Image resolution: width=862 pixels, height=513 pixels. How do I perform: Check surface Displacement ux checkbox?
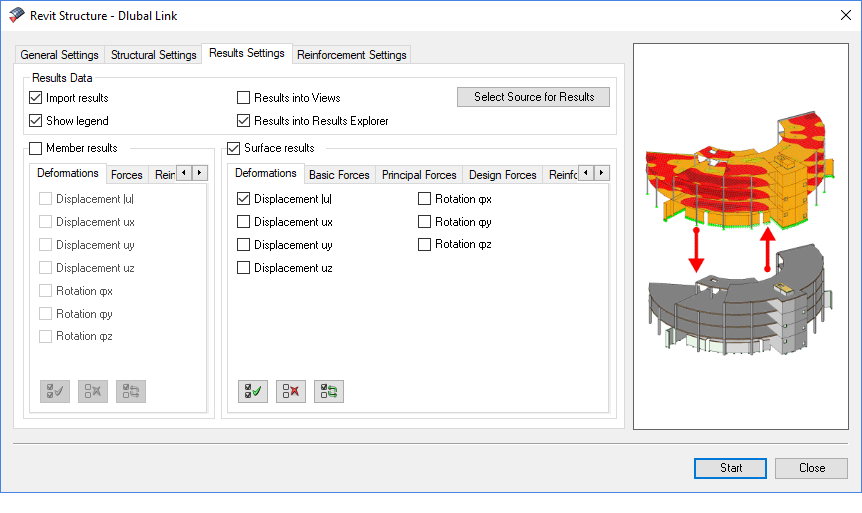[244, 222]
